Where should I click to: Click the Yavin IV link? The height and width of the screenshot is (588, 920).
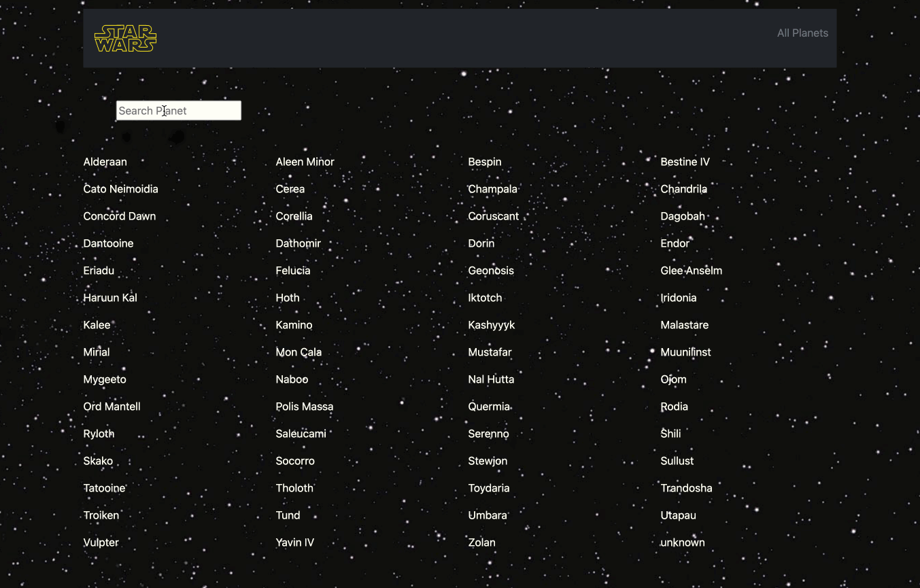coord(294,542)
